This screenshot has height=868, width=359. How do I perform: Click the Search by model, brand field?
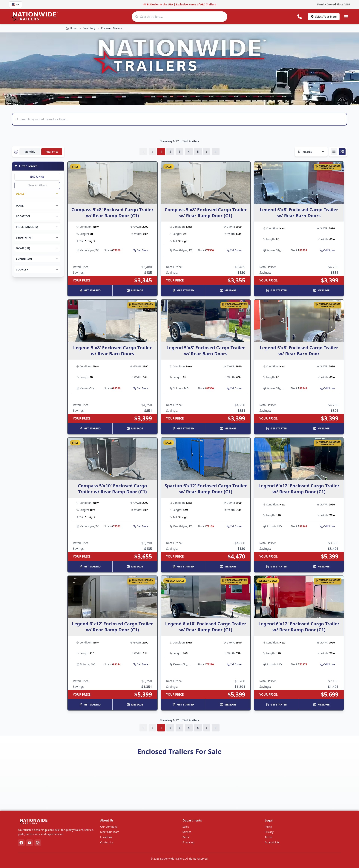click(x=179, y=119)
